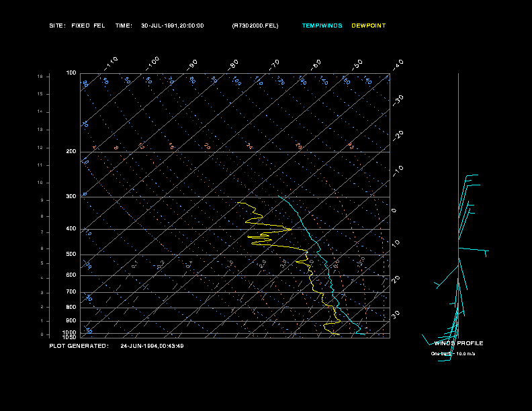Click the "One barb = 10.0 m/s" note
This screenshot has height=411, width=532.
[x=453, y=354]
